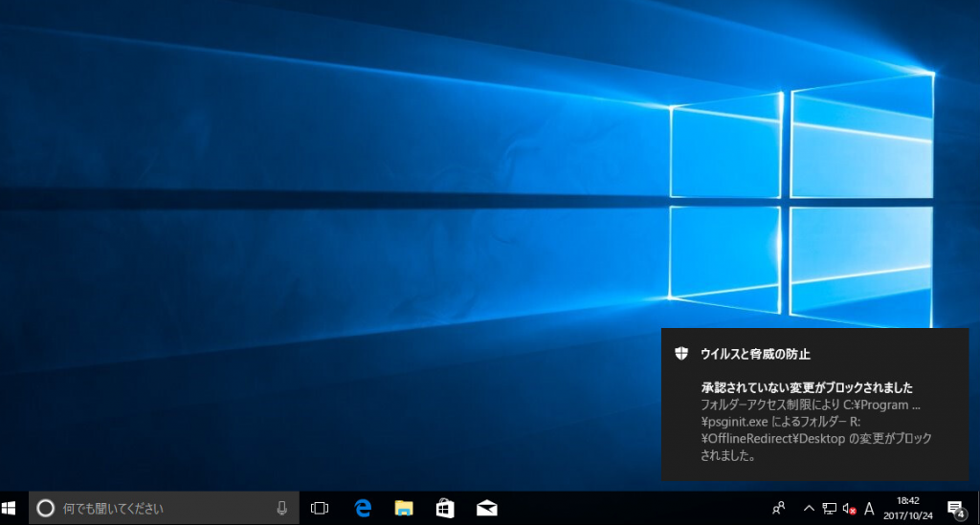Type in the Cortana search box
The image size is (980, 525).
click(164, 508)
